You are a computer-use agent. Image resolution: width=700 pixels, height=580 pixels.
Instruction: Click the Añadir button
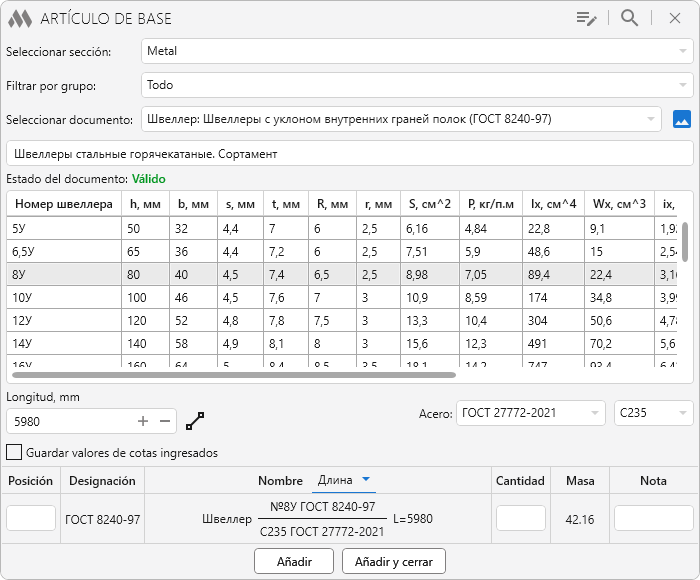click(x=294, y=562)
